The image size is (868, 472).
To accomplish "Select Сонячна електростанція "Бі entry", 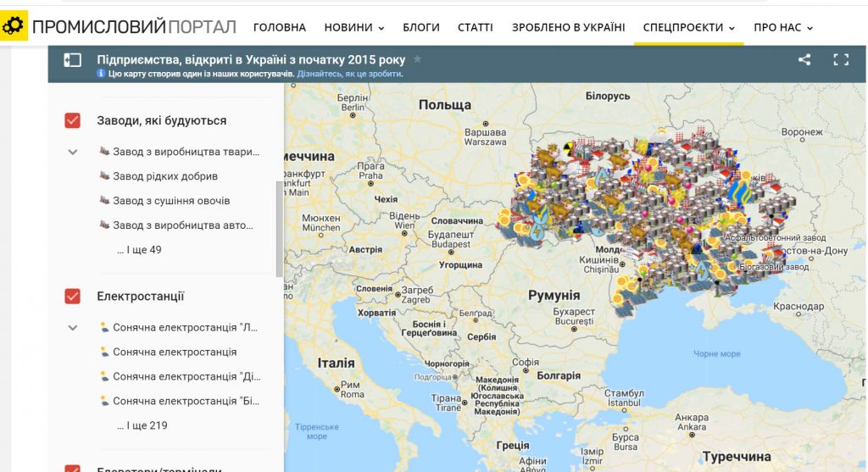I will pos(186,401).
